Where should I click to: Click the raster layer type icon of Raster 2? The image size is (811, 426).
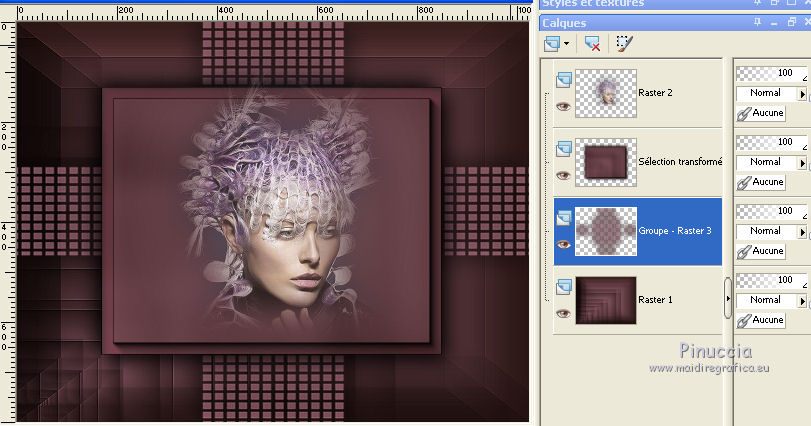pos(564,80)
